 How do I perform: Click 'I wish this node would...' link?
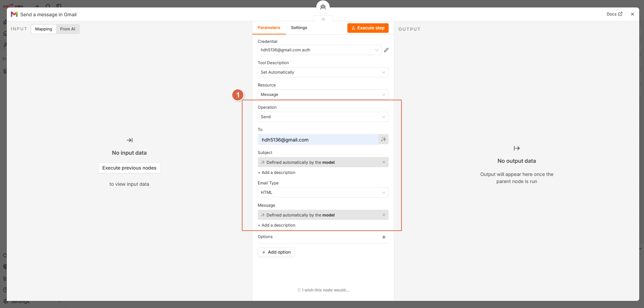tap(323, 290)
